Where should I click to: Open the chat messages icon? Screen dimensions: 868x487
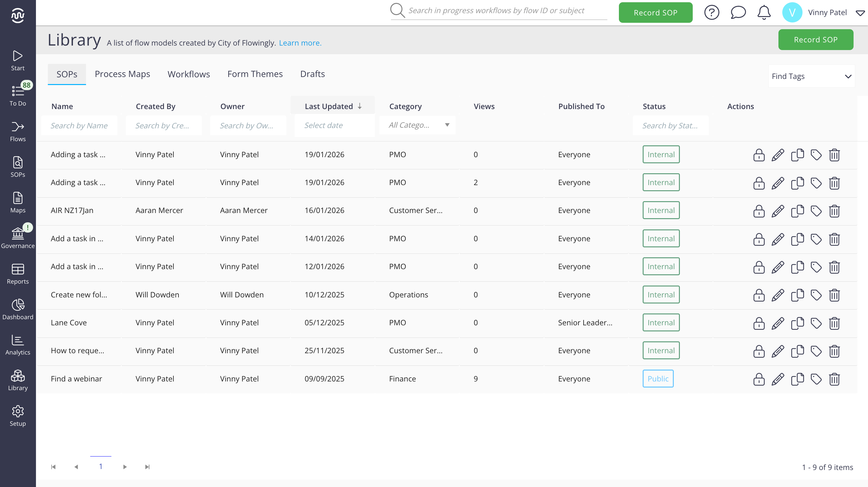coord(738,13)
